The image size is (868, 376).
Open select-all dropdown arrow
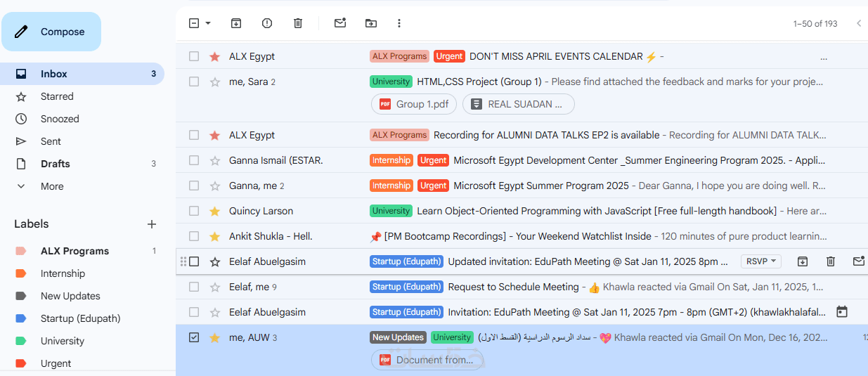click(x=208, y=23)
